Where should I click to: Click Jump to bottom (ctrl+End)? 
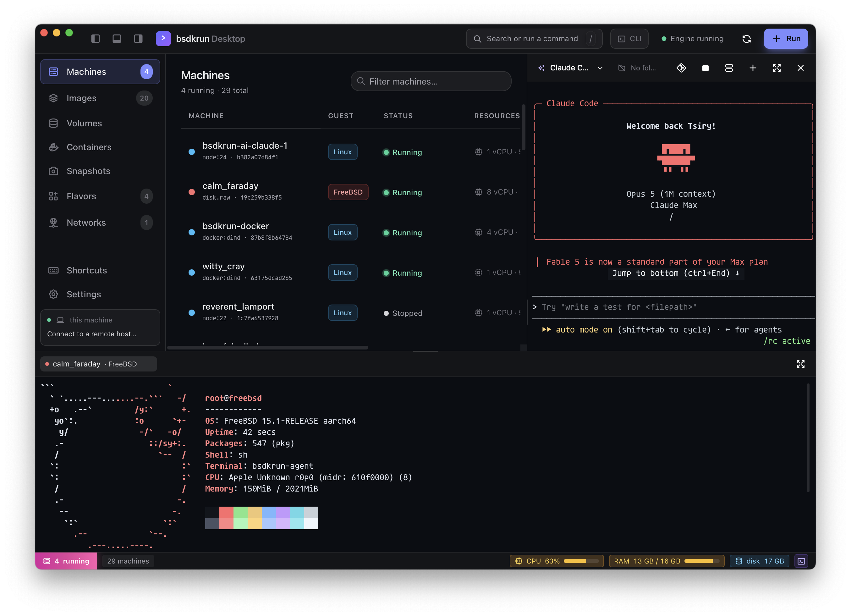(x=676, y=273)
